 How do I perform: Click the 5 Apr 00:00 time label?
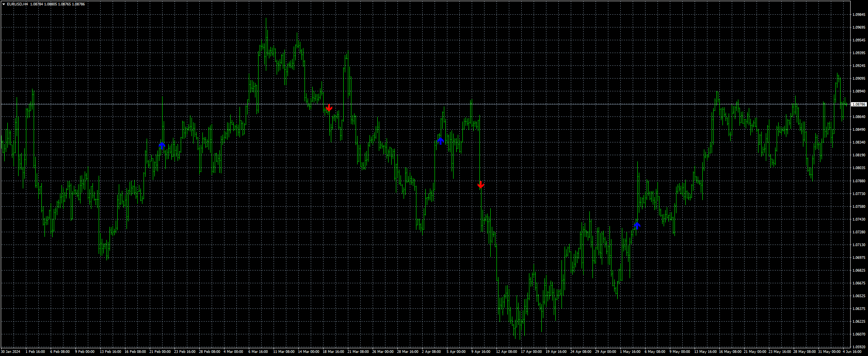pyautogui.click(x=456, y=352)
